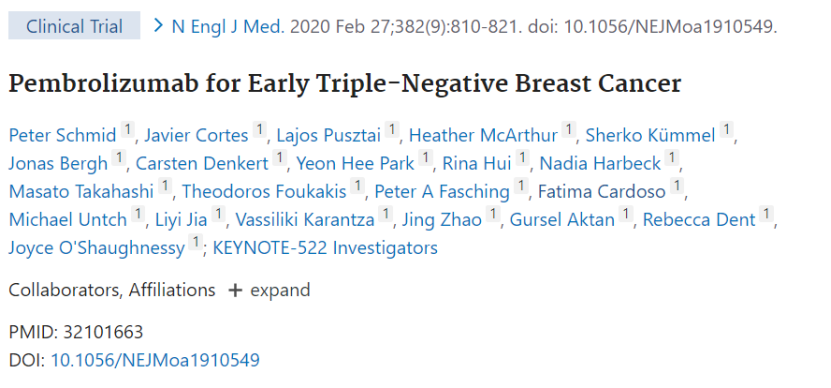Screen dimensions: 831x388
Task: Select author Heather McArthur
Action: 483,136
